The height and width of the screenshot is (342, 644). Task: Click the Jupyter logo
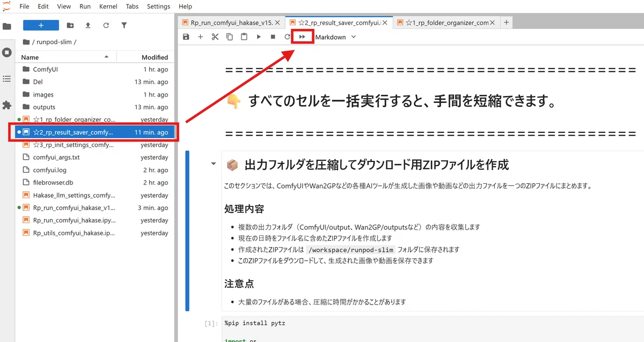click(6, 6)
